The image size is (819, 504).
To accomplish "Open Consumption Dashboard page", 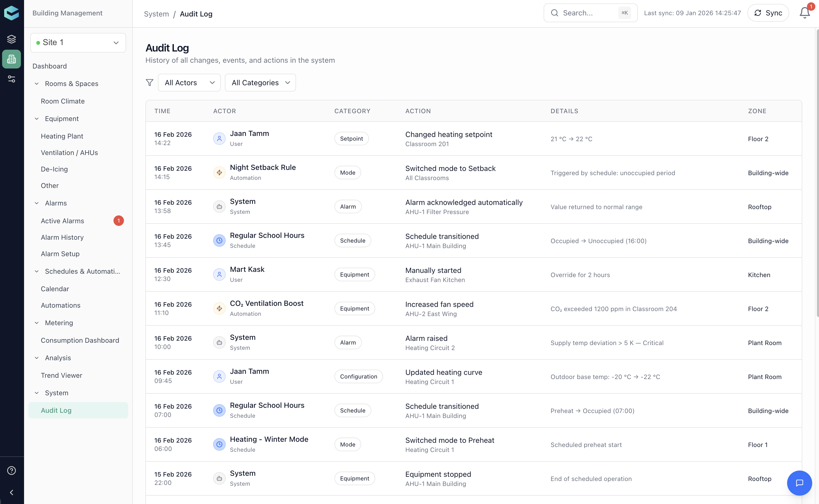I will pyautogui.click(x=80, y=340).
